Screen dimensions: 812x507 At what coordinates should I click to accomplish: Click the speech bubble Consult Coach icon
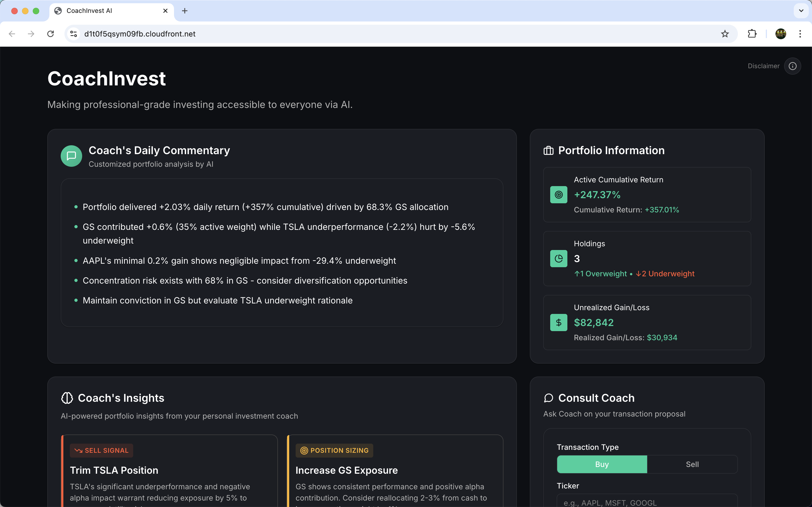point(549,398)
